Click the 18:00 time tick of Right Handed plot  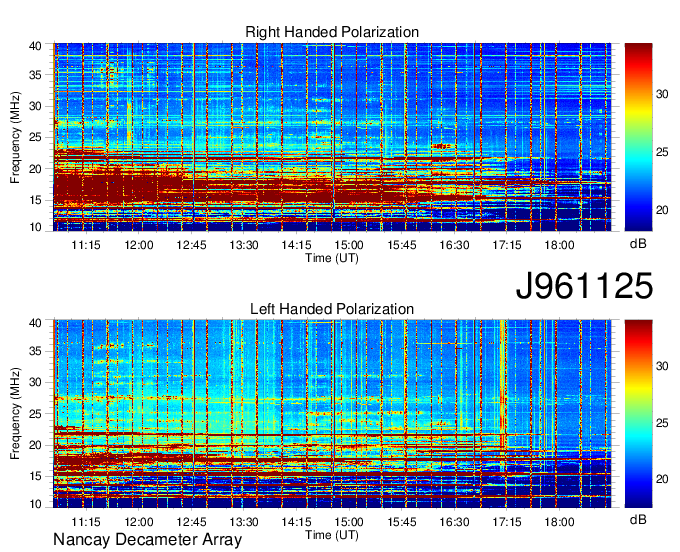tap(559, 245)
